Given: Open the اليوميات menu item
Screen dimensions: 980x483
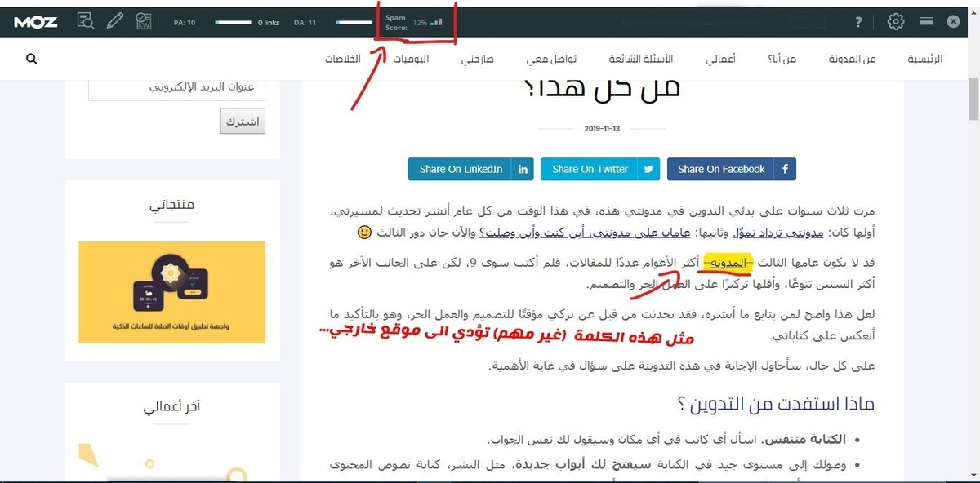Looking at the screenshot, I should pos(411,60).
